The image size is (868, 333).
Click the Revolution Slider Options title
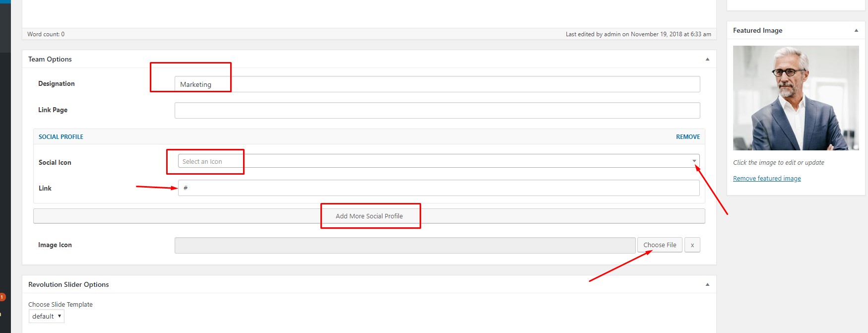pyautogui.click(x=68, y=284)
